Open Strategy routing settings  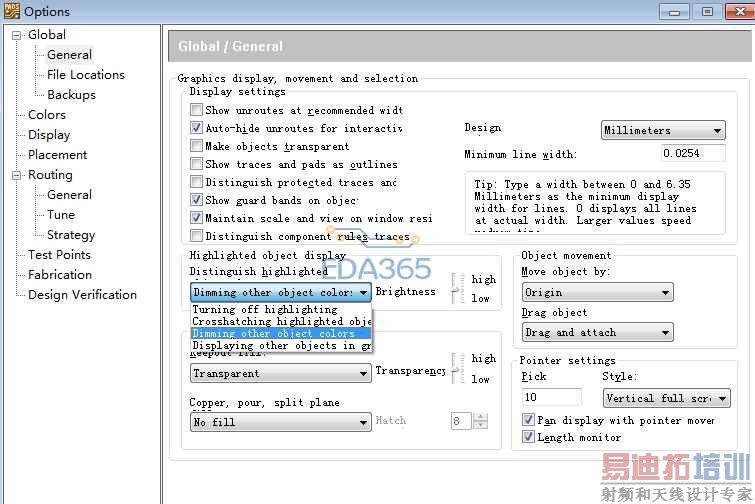tap(71, 235)
